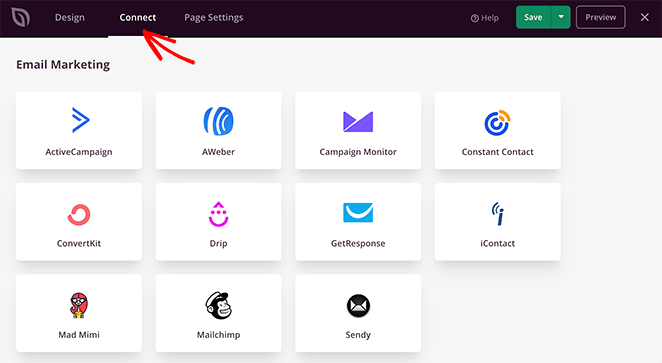Select the Campaign Monitor label text

pyautogui.click(x=358, y=152)
